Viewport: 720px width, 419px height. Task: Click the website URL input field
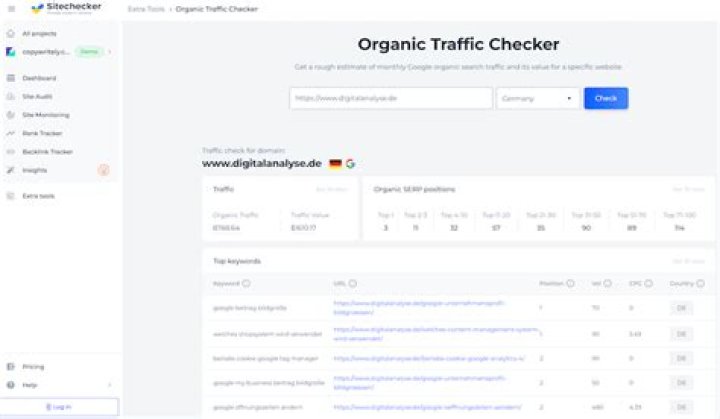[x=391, y=98]
